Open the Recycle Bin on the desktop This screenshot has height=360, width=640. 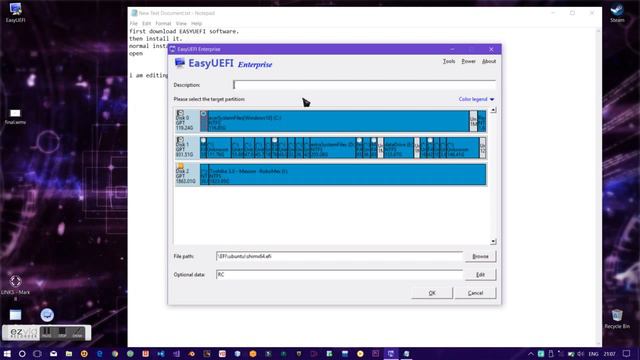[x=617, y=319]
